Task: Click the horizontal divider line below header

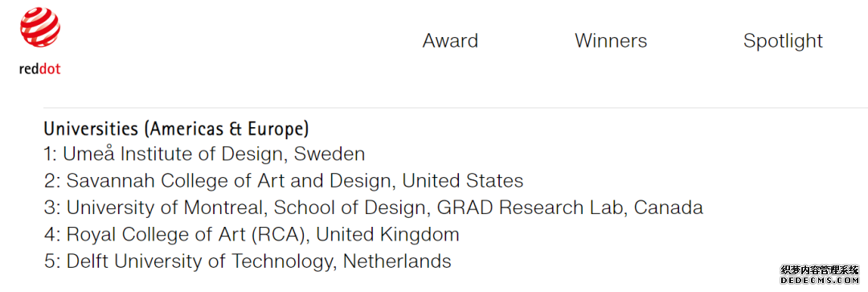Action: tap(456, 108)
